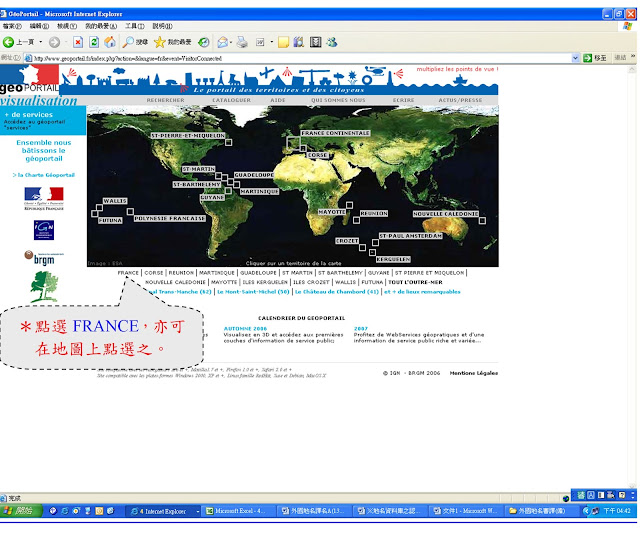Open the Search magnifier toolbar button
The width and height of the screenshot is (640, 533).
click(x=135, y=42)
